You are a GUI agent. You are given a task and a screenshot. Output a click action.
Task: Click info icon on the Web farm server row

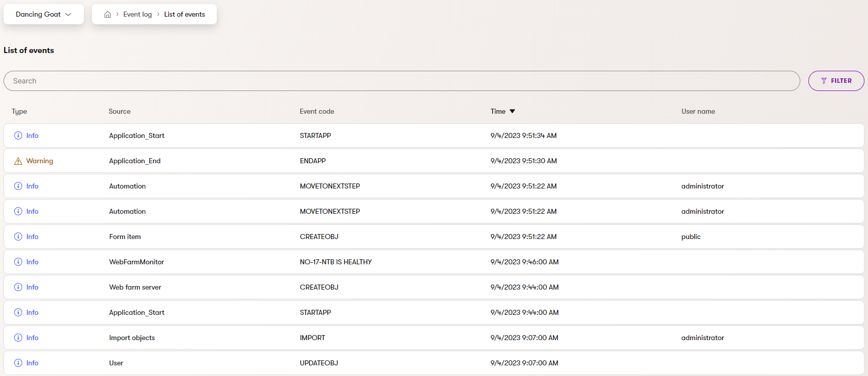click(x=18, y=287)
